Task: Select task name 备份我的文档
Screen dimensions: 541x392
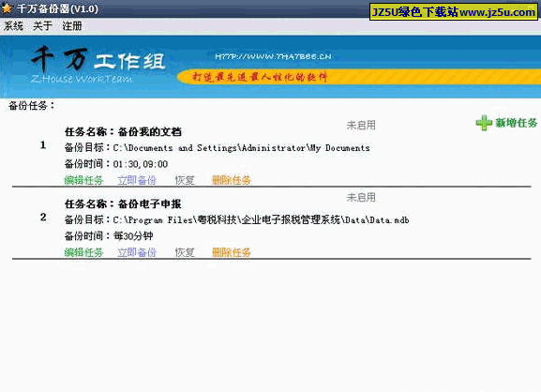Action: pos(150,131)
